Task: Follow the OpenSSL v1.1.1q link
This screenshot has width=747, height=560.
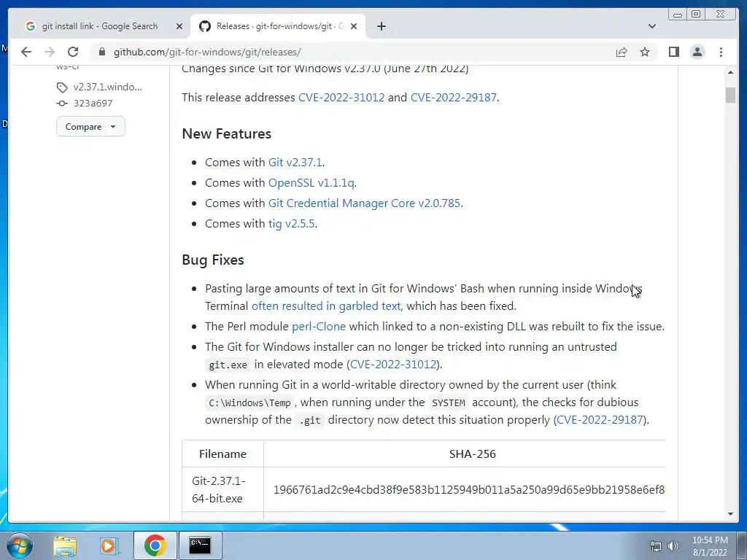Action: point(311,183)
